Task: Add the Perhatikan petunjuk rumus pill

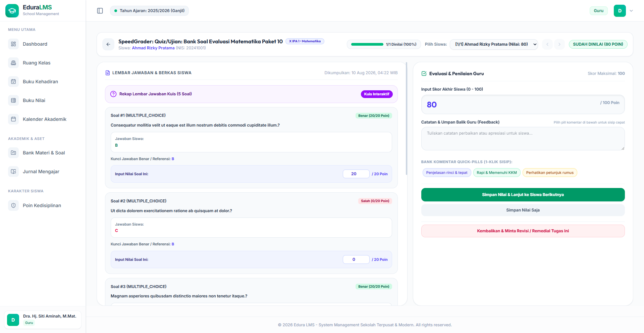Action: click(x=550, y=173)
